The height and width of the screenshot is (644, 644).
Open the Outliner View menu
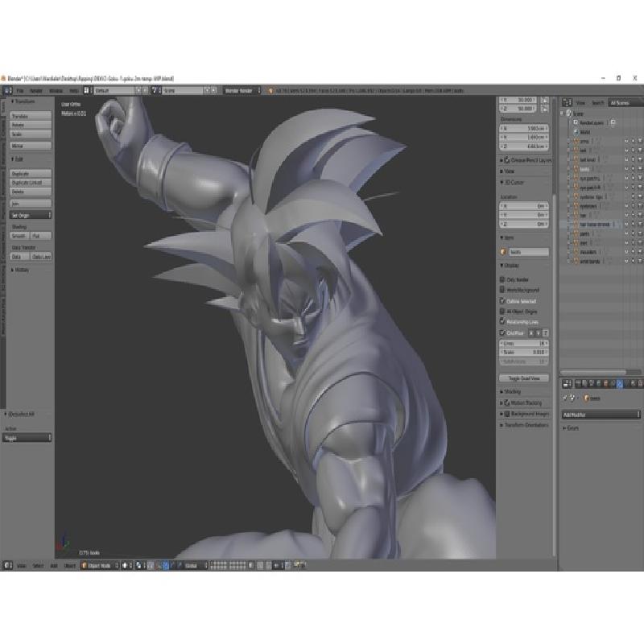click(580, 103)
